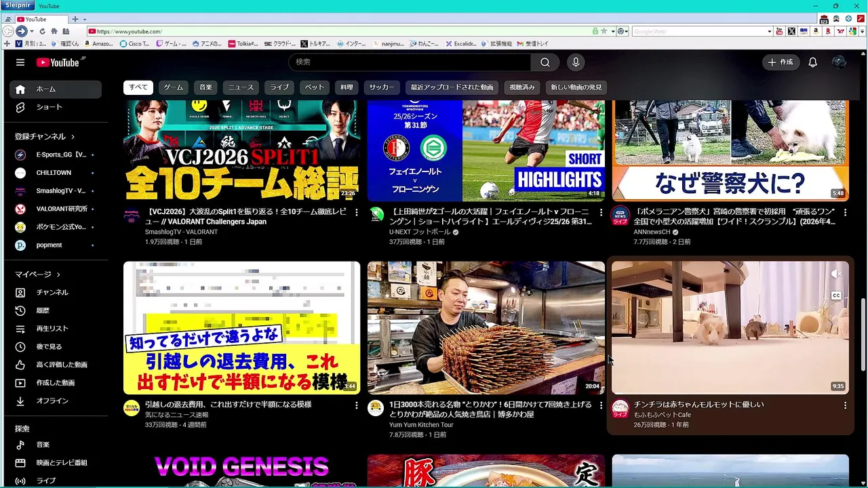Select the 視聴済み filter chip
The width and height of the screenshot is (868, 488).
(522, 87)
